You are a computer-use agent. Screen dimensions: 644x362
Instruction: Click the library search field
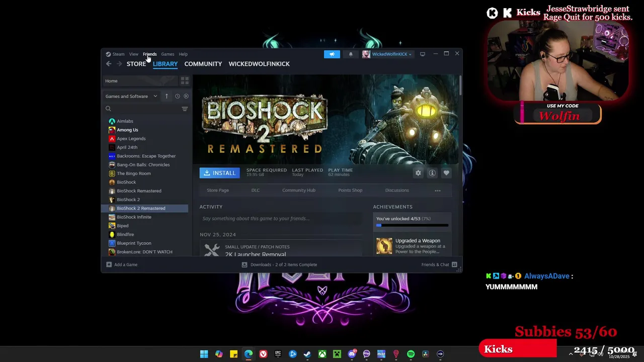142,109
